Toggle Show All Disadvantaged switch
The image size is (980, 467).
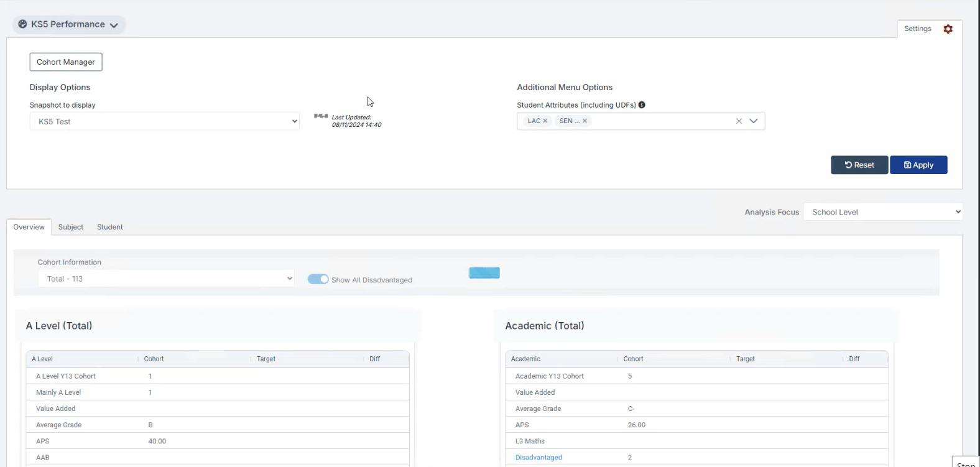318,279
